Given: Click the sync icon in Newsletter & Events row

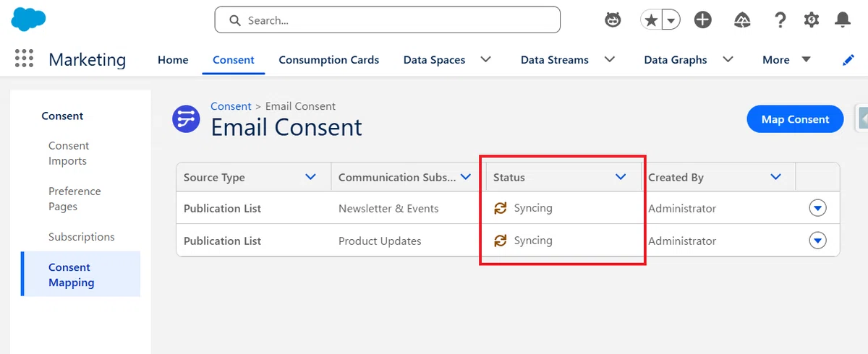Looking at the screenshot, I should 500,209.
